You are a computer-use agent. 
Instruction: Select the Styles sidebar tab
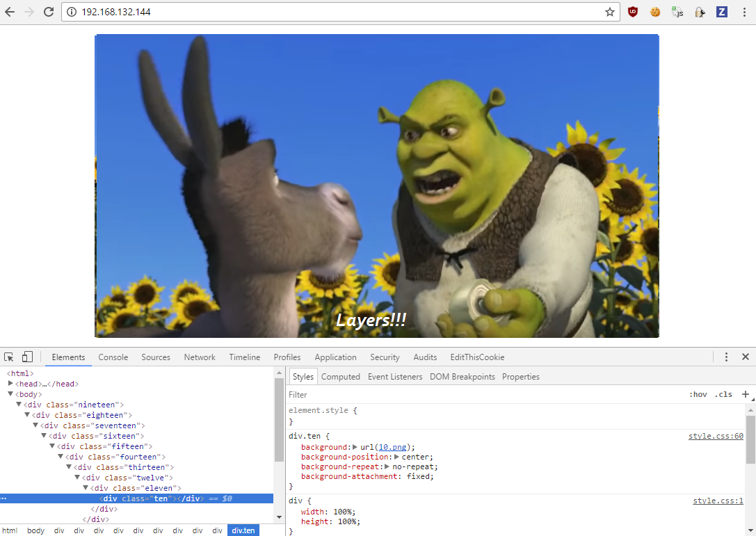[303, 377]
